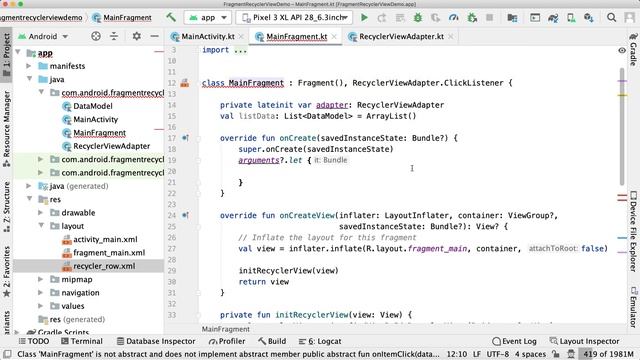The width and height of the screenshot is (640, 360).
Task: Open the Database Inspector tool window
Action: tap(156, 341)
